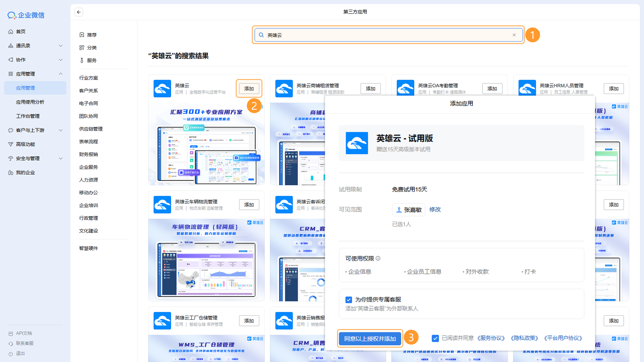The width and height of the screenshot is (644, 362).
Task: Open 应用使用分析
Action: [x=30, y=102]
